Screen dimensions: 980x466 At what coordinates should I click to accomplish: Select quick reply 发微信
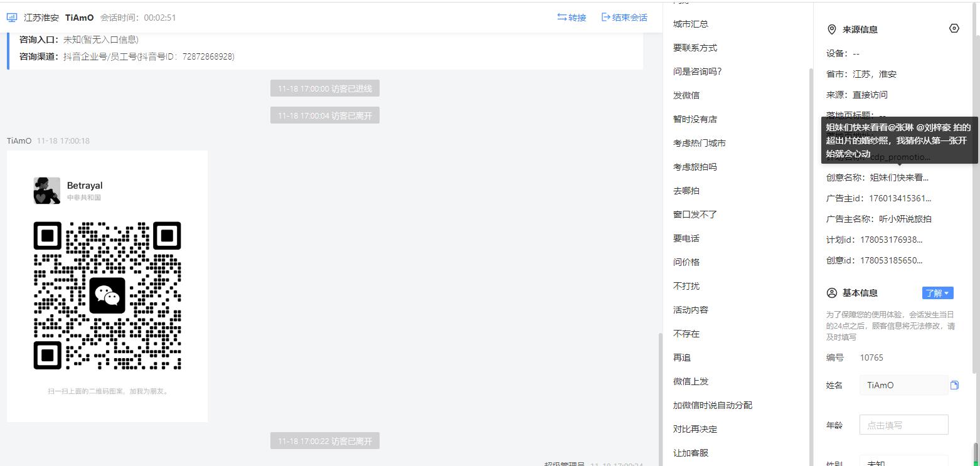pyautogui.click(x=686, y=95)
